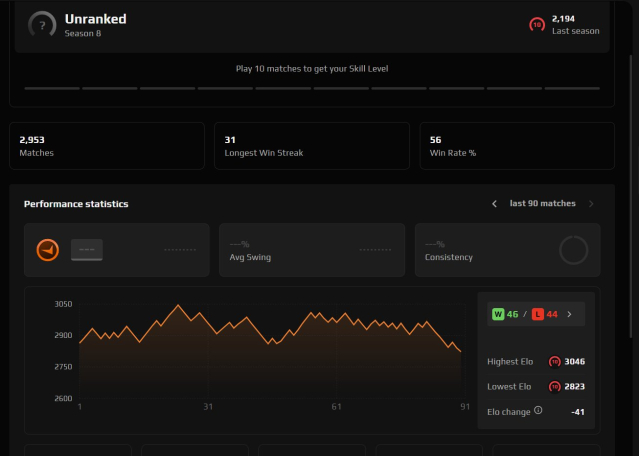Click the 2,953 Matches stat card

click(107, 146)
